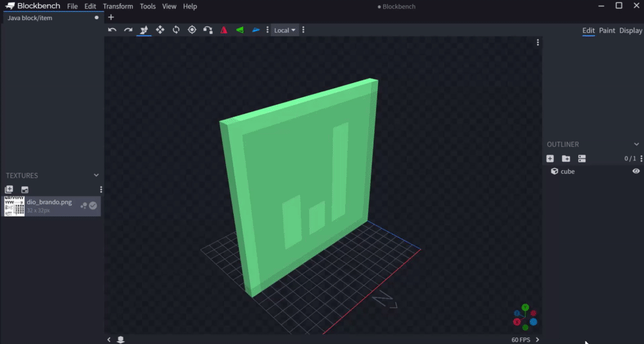Toggle visibility of the cube
Image resolution: width=644 pixels, height=344 pixels.
636,171
